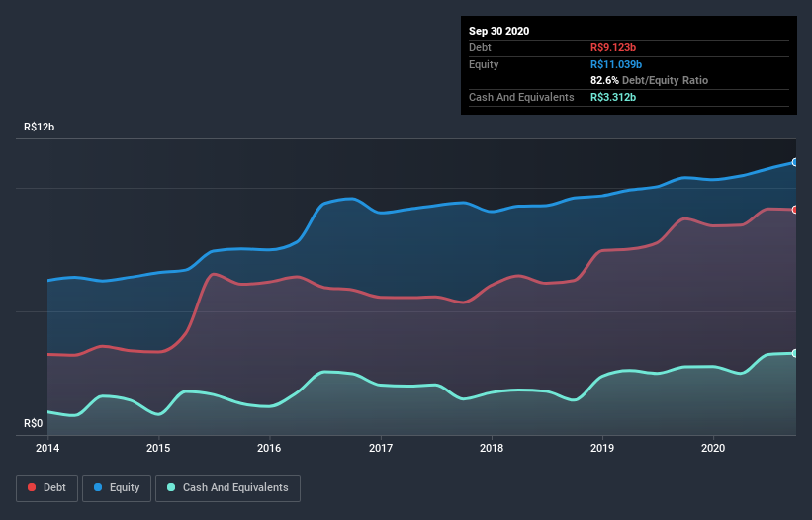Screen dimensions: 812x520
Task: Click the R$9.123b debt value
Action: click(x=613, y=47)
